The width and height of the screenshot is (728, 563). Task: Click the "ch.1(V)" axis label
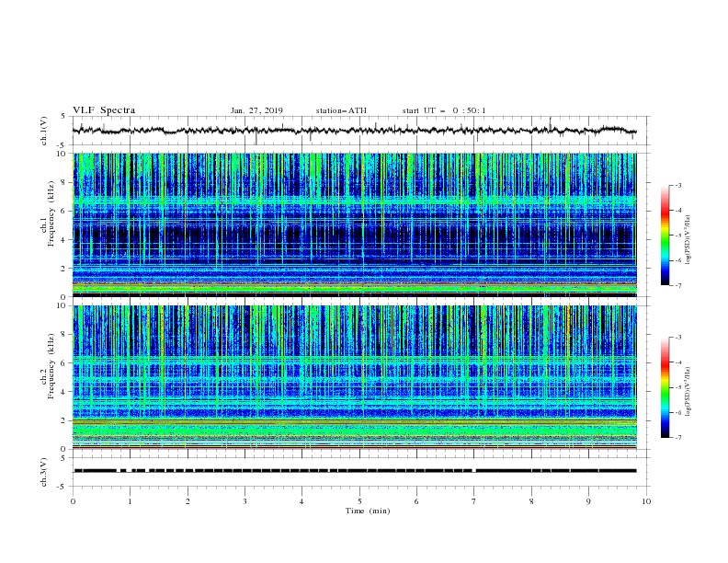(44, 131)
